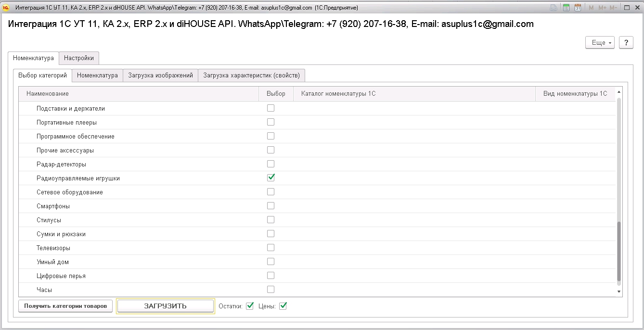Check the box for Радар-детекторы
The image size is (644, 330).
pos(271,164)
